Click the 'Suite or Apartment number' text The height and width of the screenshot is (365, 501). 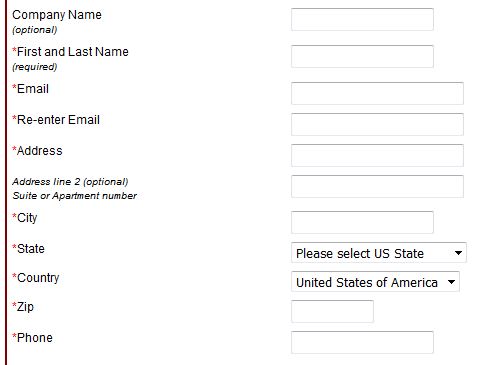coord(75,196)
